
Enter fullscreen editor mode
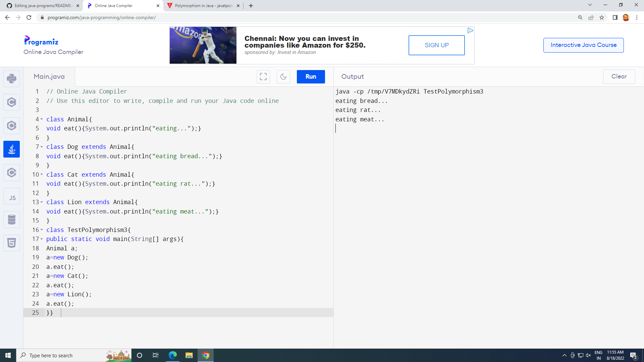(x=263, y=77)
